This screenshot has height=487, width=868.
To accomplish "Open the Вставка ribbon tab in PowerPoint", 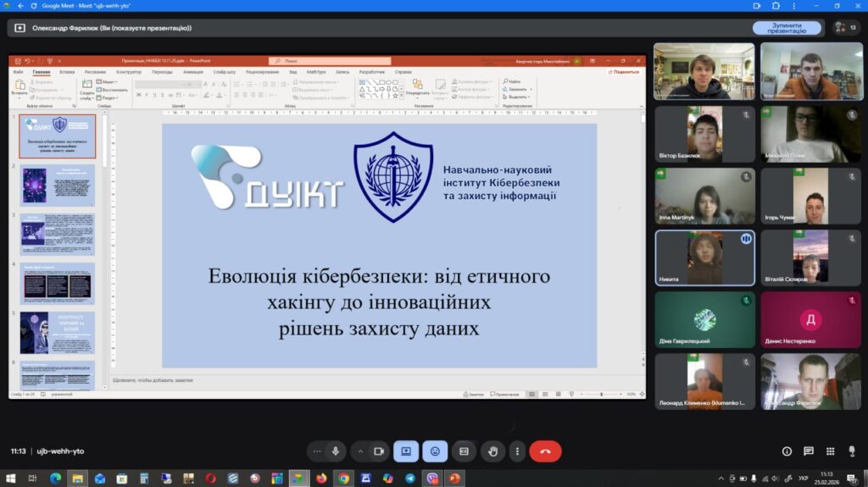I will pyautogui.click(x=67, y=72).
